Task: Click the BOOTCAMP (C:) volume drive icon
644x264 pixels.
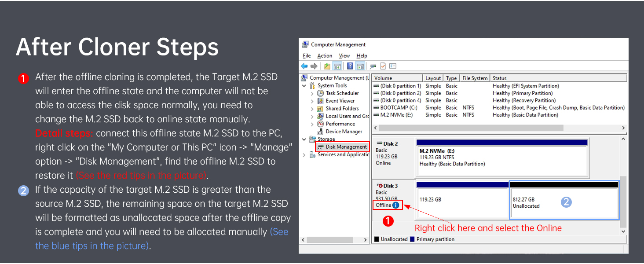Action: [x=376, y=107]
